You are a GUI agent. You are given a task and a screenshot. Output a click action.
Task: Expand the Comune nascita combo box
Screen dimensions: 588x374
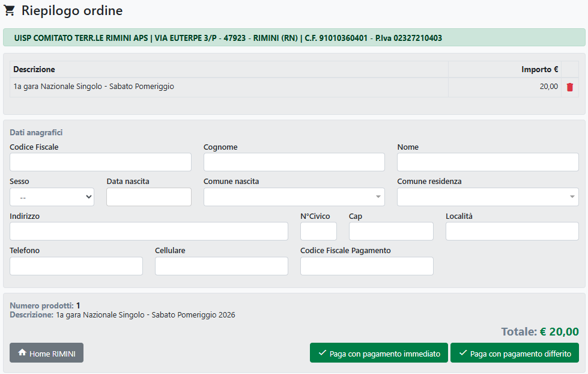[294, 197]
